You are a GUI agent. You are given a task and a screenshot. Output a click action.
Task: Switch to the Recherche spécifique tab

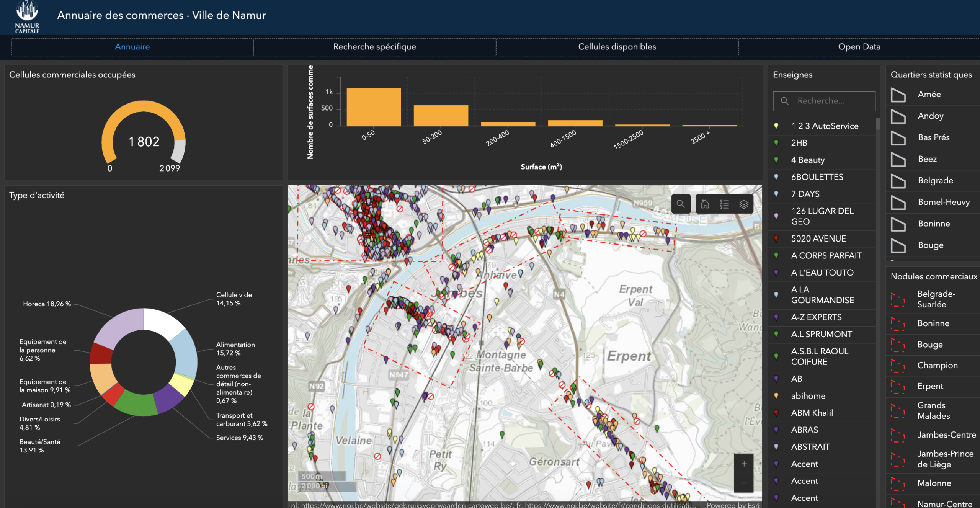click(x=374, y=47)
